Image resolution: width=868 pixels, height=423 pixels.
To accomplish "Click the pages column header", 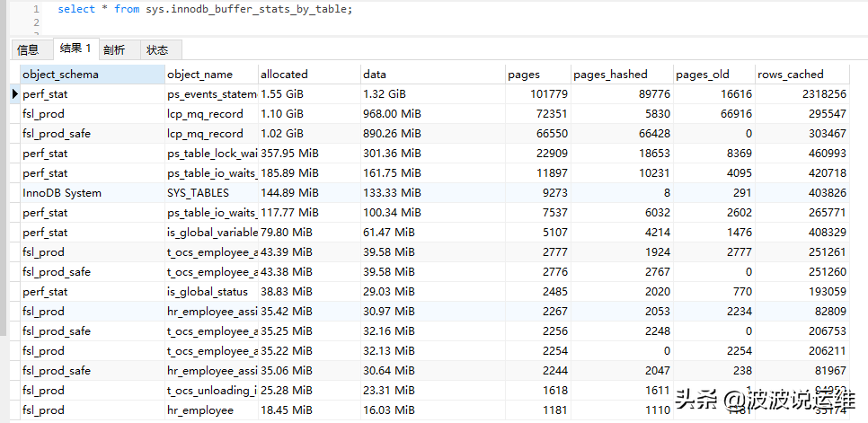I will (538, 75).
